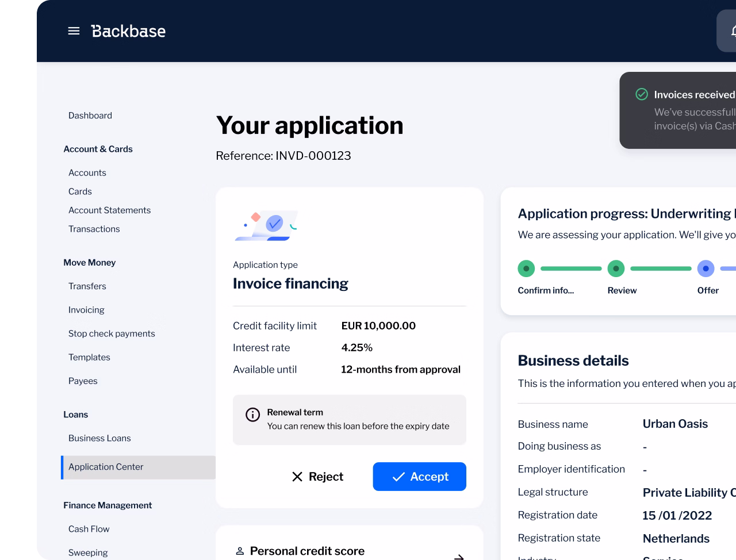Accept the invoice financing offer
Viewport: 736px width, 560px height.
click(420, 477)
